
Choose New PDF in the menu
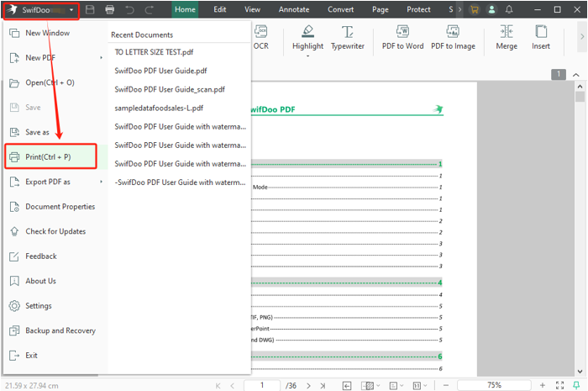click(54, 58)
